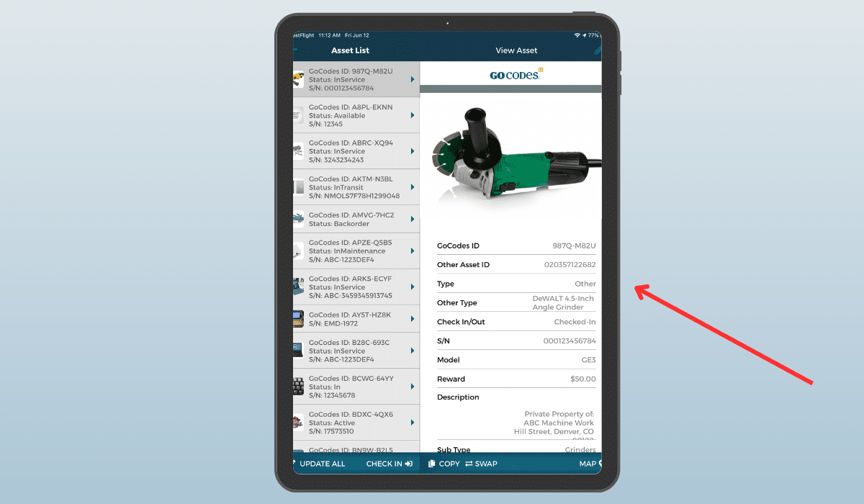Tap the Check In/Out field row

[x=516, y=322]
